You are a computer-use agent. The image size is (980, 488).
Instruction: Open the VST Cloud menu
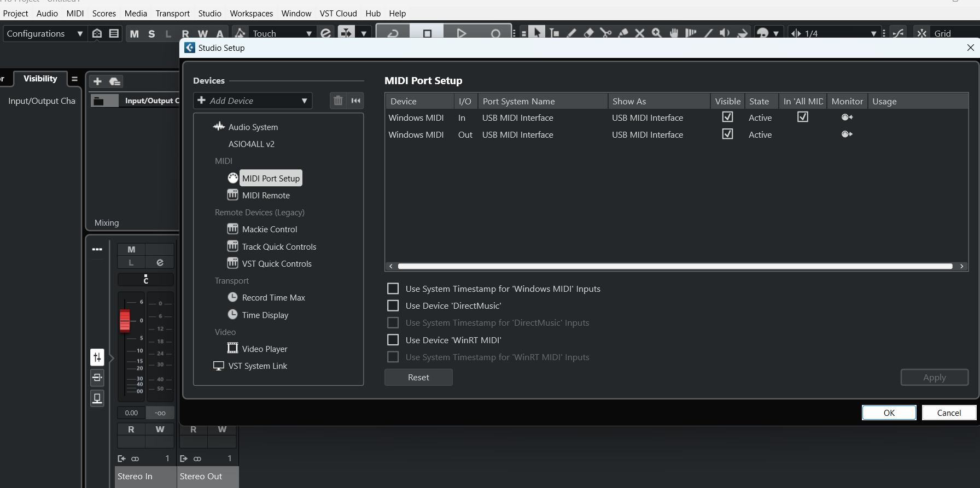(339, 13)
